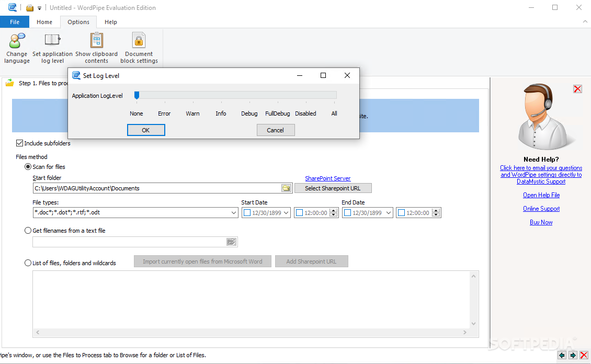Open the End Date calendar dropdown

389,213
